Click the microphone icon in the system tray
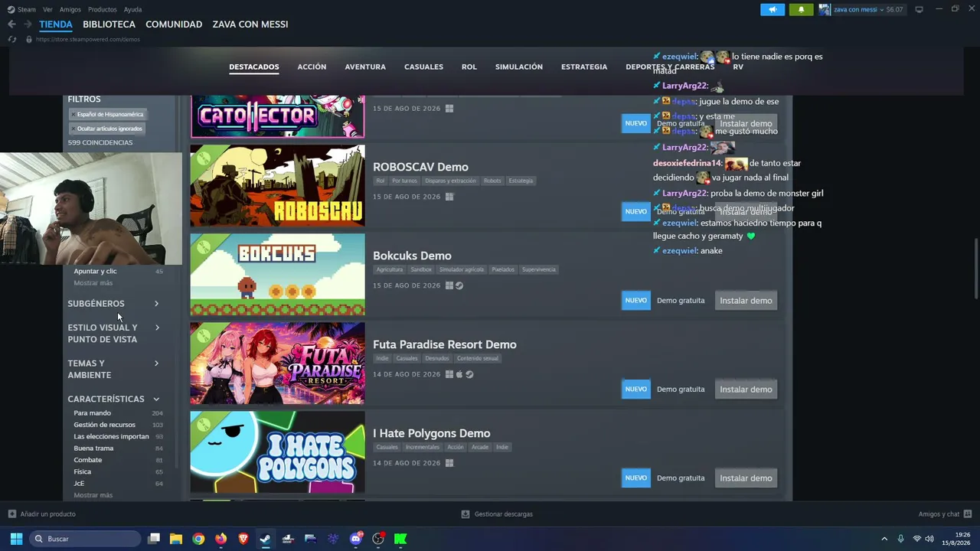The image size is (980, 551). 900,539
